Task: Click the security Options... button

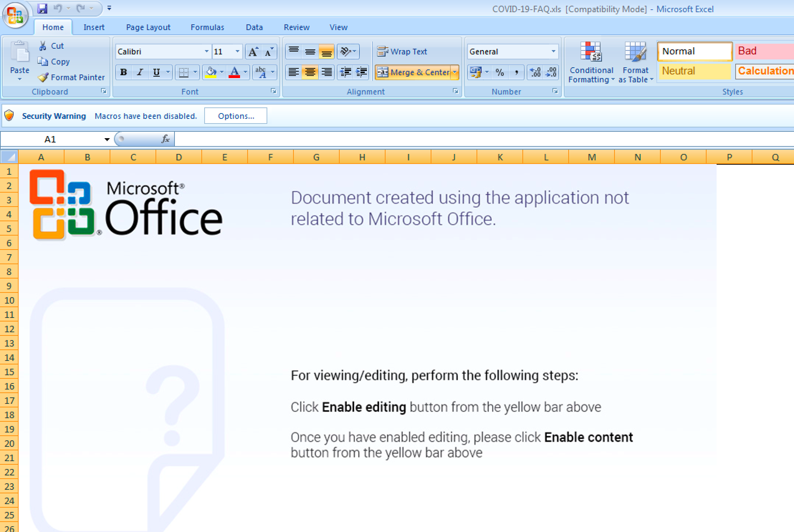Action: coord(236,116)
